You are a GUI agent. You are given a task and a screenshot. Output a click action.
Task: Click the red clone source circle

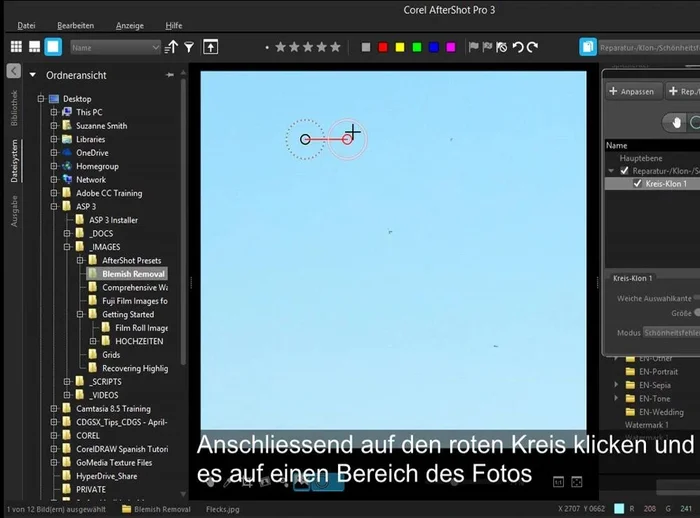pyautogui.click(x=347, y=140)
